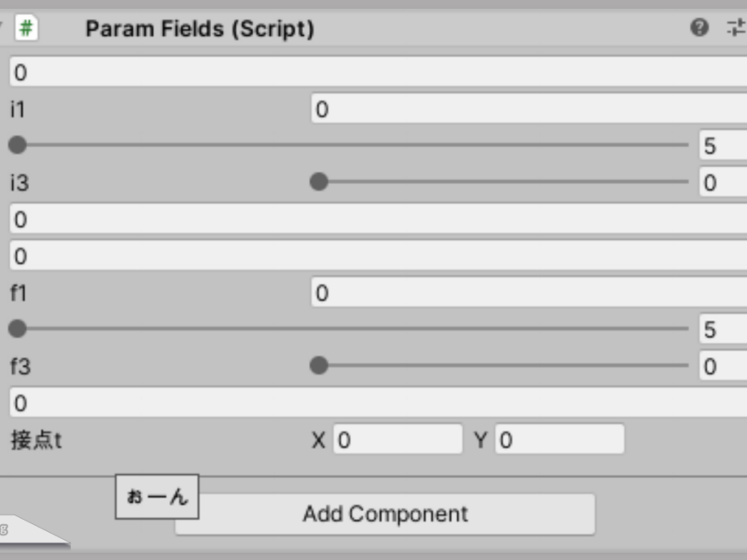Focus the f3 slider's numeric value box
This screenshot has width=747, height=560.
[x=722, y=367]
